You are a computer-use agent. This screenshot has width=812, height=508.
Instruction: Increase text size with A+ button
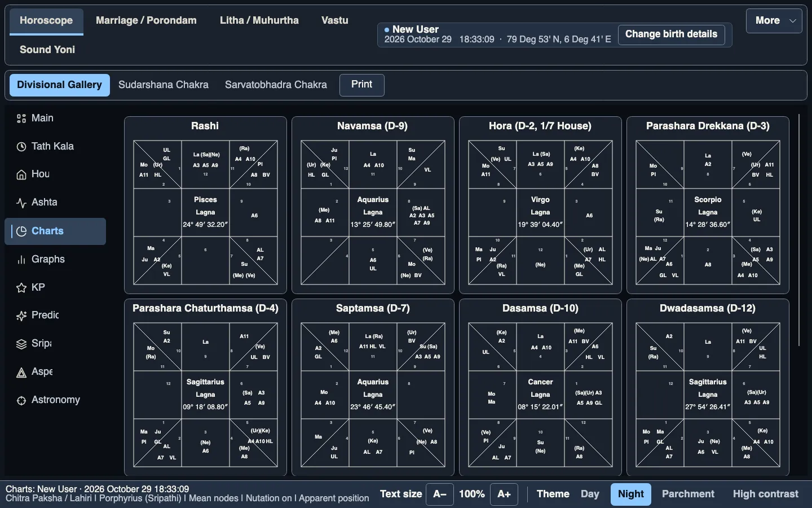tap(504, 494)
